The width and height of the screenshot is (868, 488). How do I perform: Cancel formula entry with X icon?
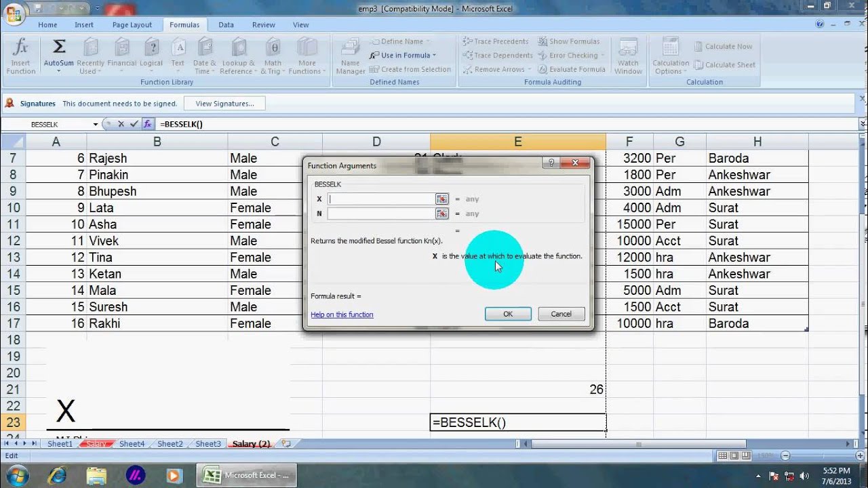(x=121, y=124)
